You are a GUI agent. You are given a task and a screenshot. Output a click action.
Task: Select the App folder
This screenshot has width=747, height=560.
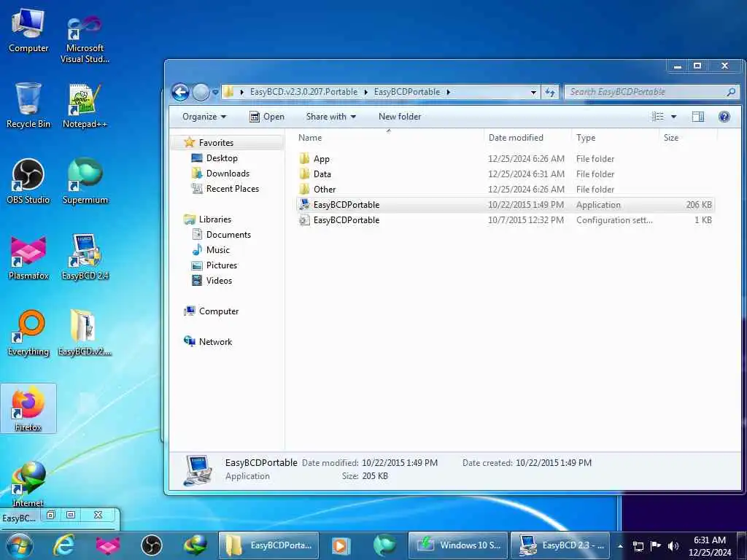505,158
